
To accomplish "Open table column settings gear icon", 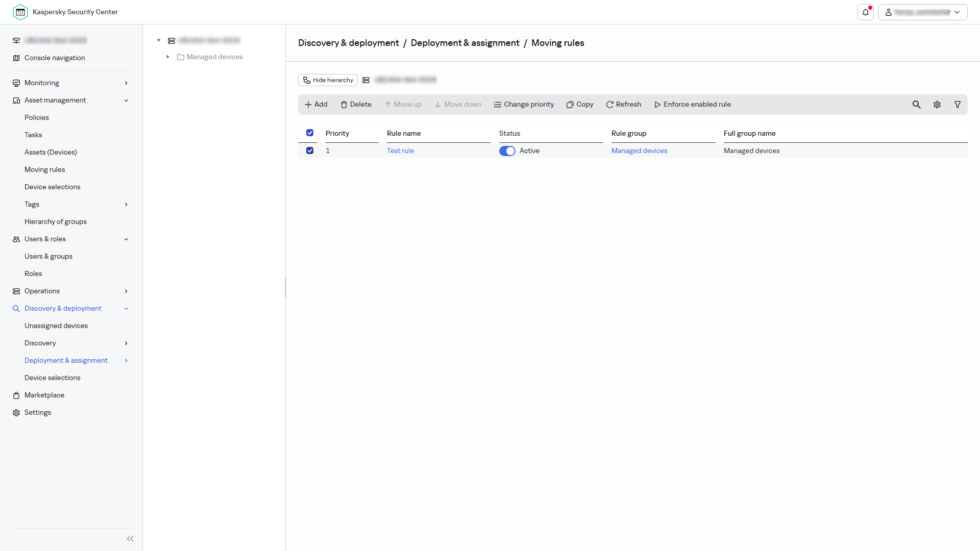I will [x=937, y=105].
